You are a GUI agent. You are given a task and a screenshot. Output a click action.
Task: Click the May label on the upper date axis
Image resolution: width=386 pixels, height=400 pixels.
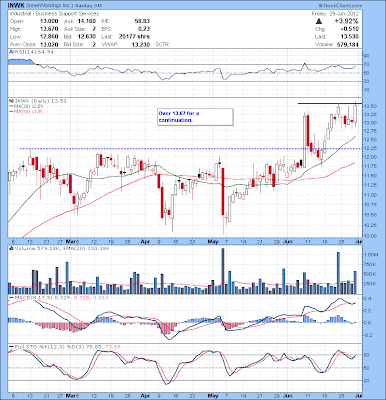coord(213,241)
